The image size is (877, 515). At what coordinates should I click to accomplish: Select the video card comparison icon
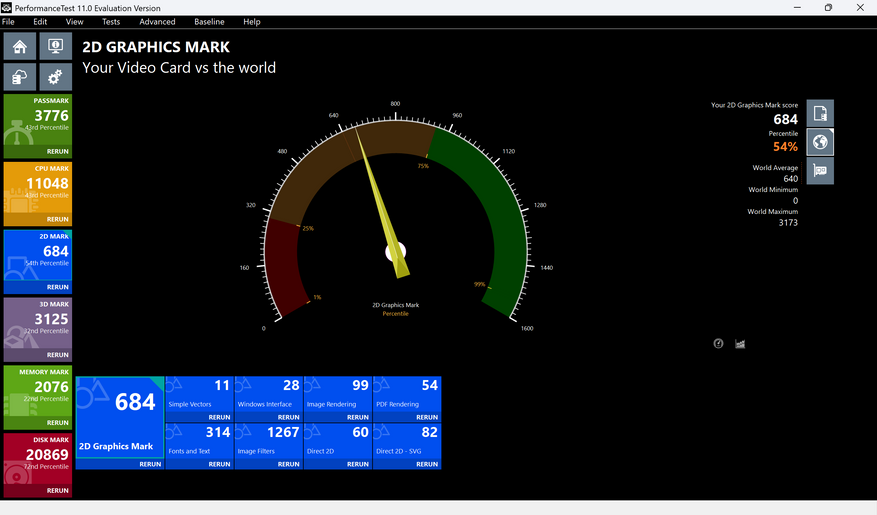click(x=820, y=171)
